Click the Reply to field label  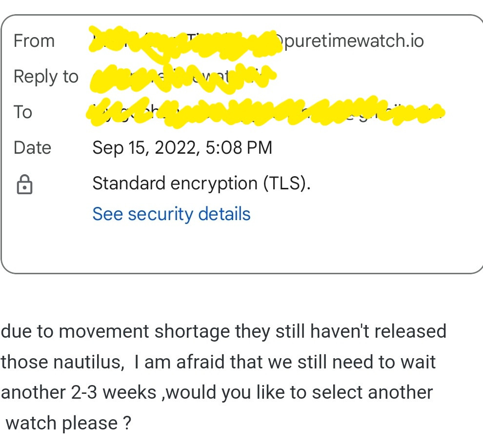[46, 77]
